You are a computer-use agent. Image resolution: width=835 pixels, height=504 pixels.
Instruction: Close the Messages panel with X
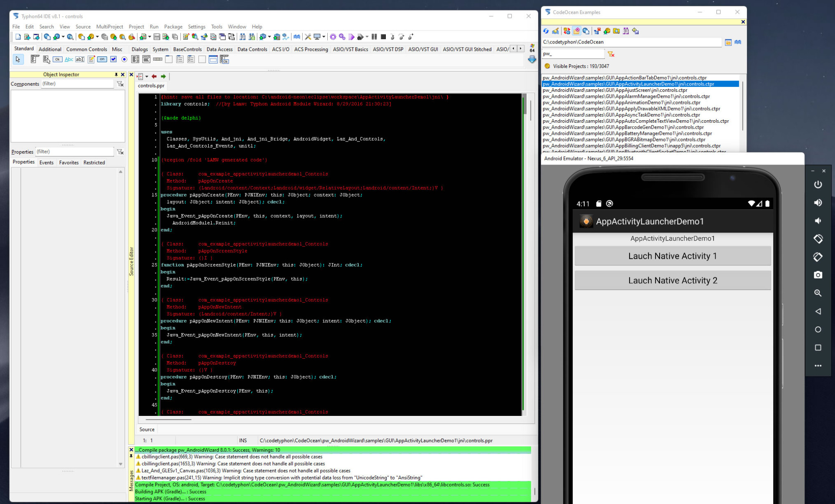click(131, 450)
